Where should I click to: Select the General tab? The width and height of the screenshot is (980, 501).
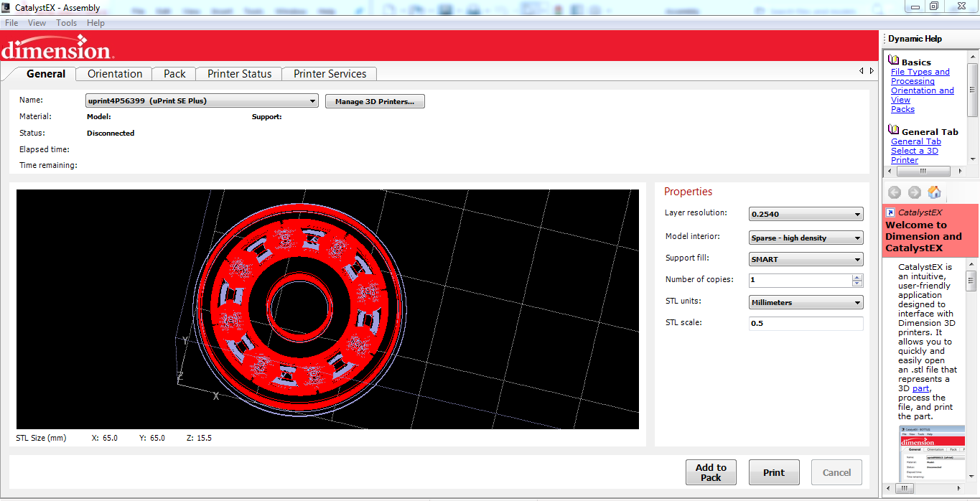pyautogui.click(x=46, y=74)
